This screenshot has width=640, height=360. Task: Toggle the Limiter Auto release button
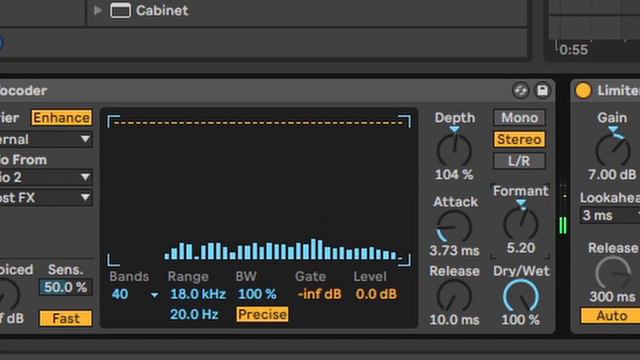point(611,316)
